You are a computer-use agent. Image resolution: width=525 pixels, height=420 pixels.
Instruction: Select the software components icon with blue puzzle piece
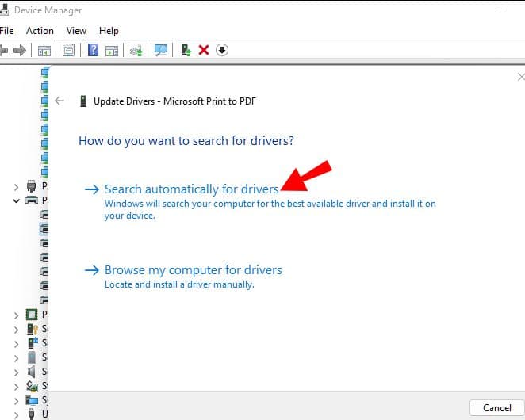33,343
